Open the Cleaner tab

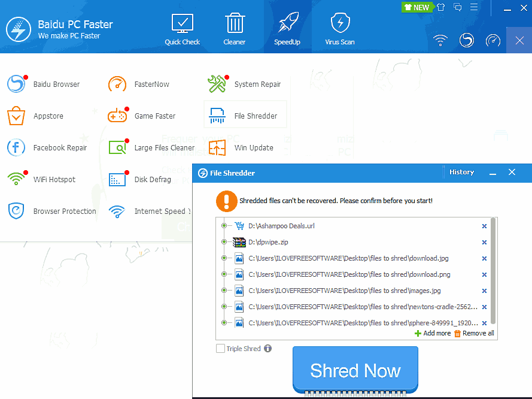[x=235, y=29]
